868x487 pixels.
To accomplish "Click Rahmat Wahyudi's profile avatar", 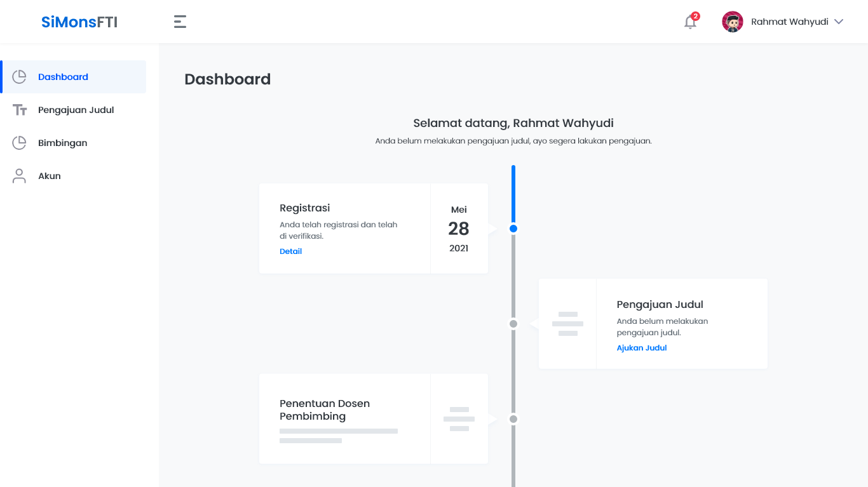I will click(732, 22).
